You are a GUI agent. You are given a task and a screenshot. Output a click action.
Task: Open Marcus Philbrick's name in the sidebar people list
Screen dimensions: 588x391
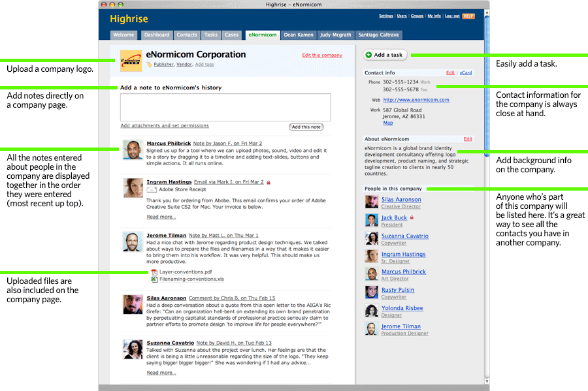click(x=404, y=272)
